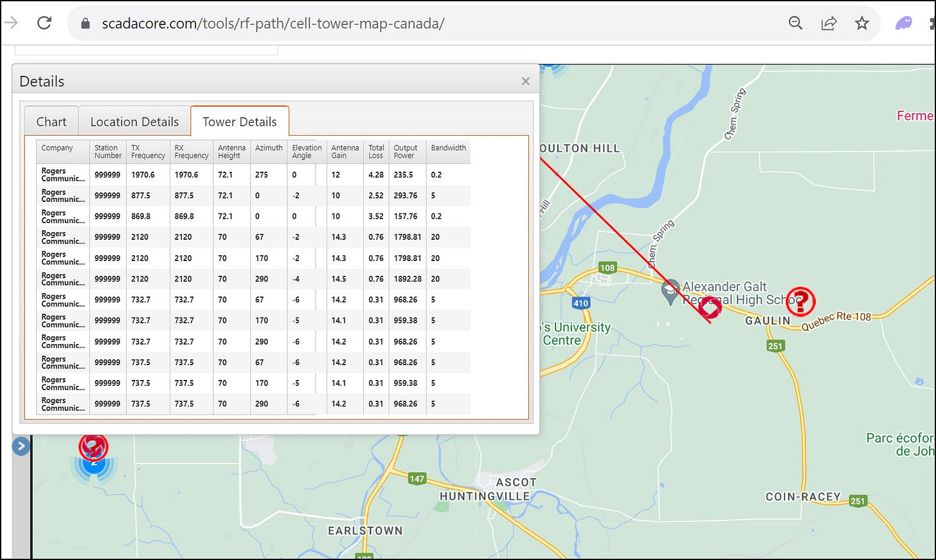The image size is (936, 560).
Task: Click the red question marker at bottom left
Action: pyautogui.click(x=93, y=447)
